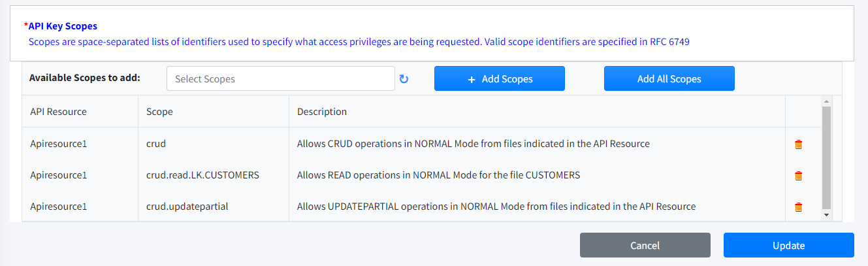868x266 pixels.
Task: Select the crud.updatepartial scope cell
Action: [187, 207]
